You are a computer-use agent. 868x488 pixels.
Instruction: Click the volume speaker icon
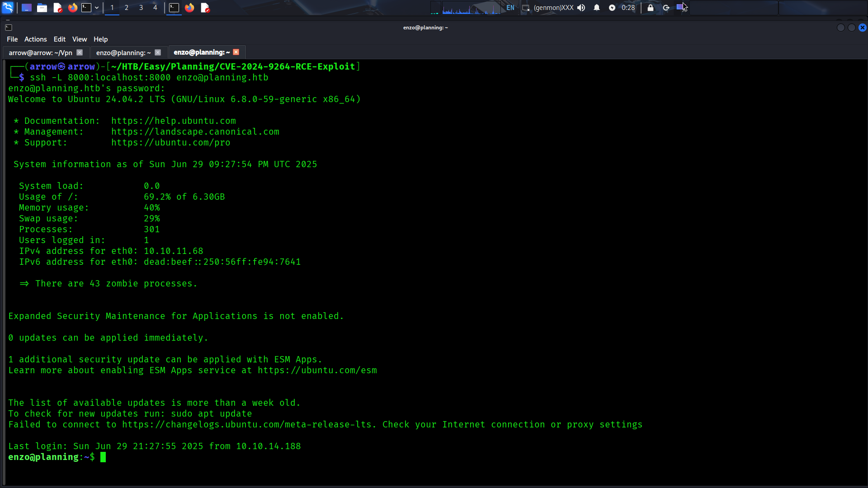pyautogui.click(x=581, y=8)
